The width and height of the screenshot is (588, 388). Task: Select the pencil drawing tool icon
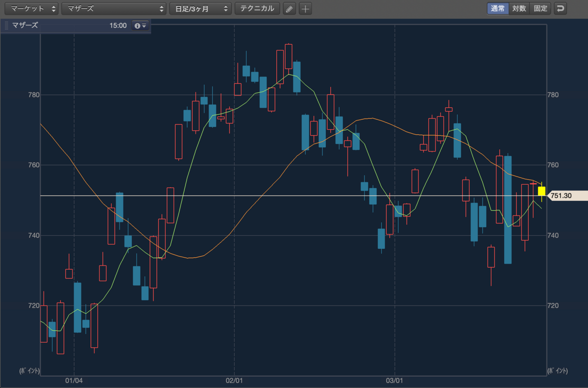(x=290, y=9)
